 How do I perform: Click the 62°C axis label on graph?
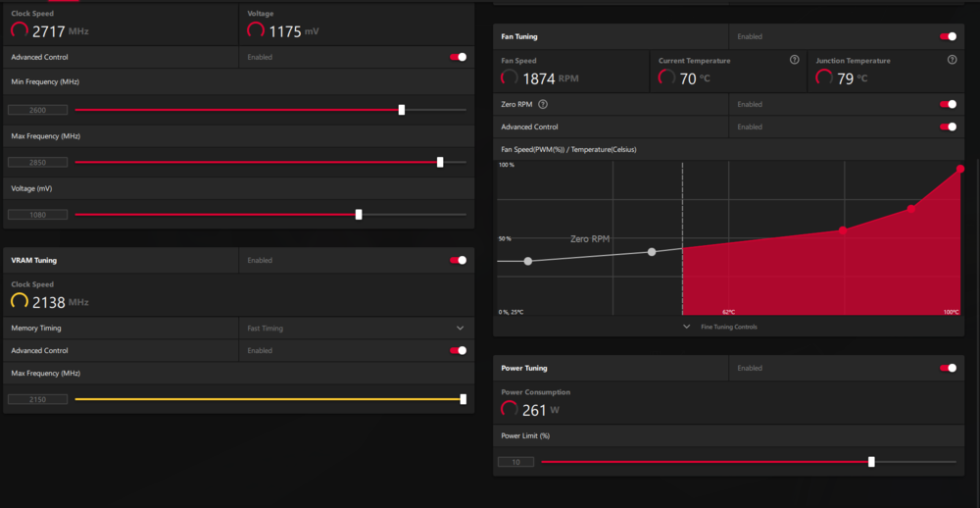pyautogui.click(x=729, y=312)
